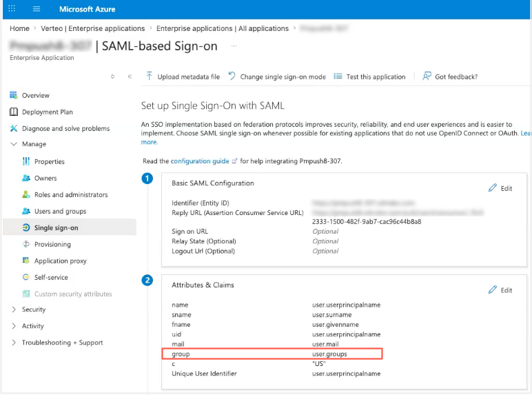Open Owners in sidebar
This screenshot has height=395, width=532.
(x=45, y=178)
